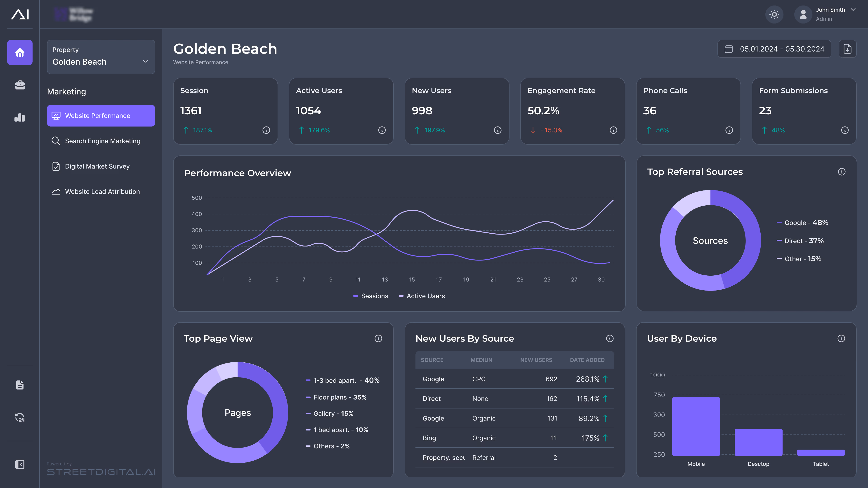Screen dimensions: 868x488
Task: Click the STREETDIGITAL.AI powered-by link
Action: tap(101, 472)
